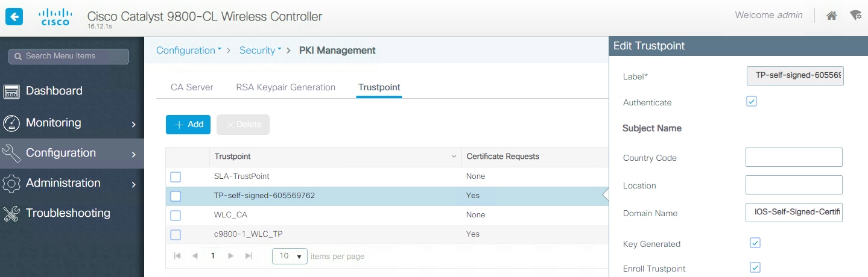Go to last page of table
868x277 pixels.
(249, 256)
